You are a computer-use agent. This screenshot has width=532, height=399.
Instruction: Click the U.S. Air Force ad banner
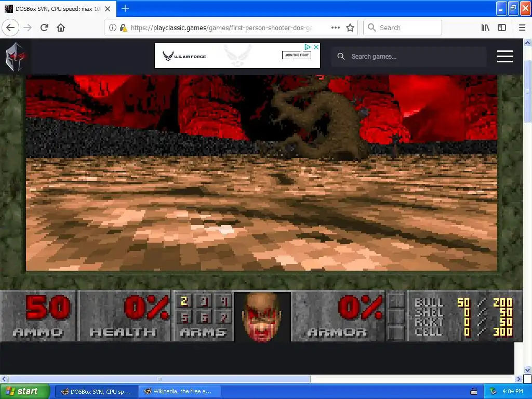[237, 55]
